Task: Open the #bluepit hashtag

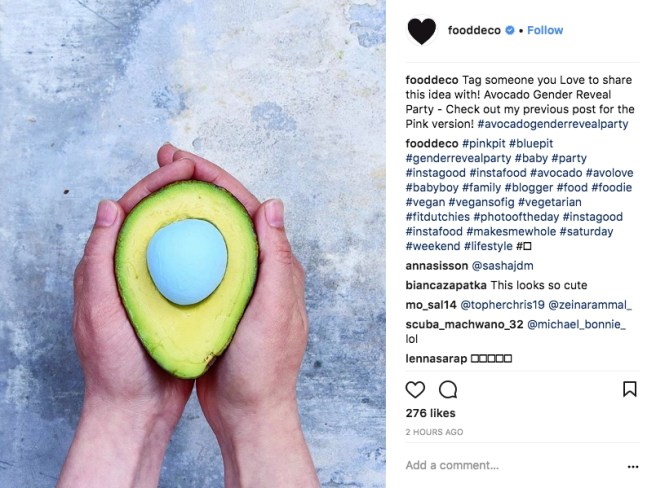Action: pos(531,144)
